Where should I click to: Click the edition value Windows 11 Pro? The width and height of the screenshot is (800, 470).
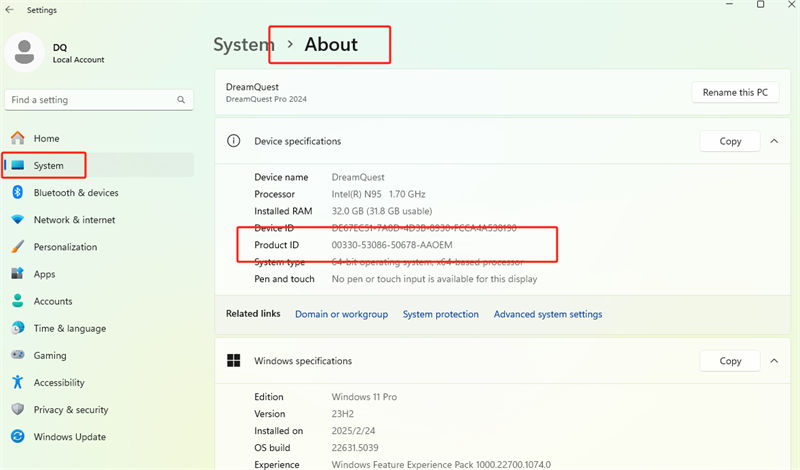(364, 397)
